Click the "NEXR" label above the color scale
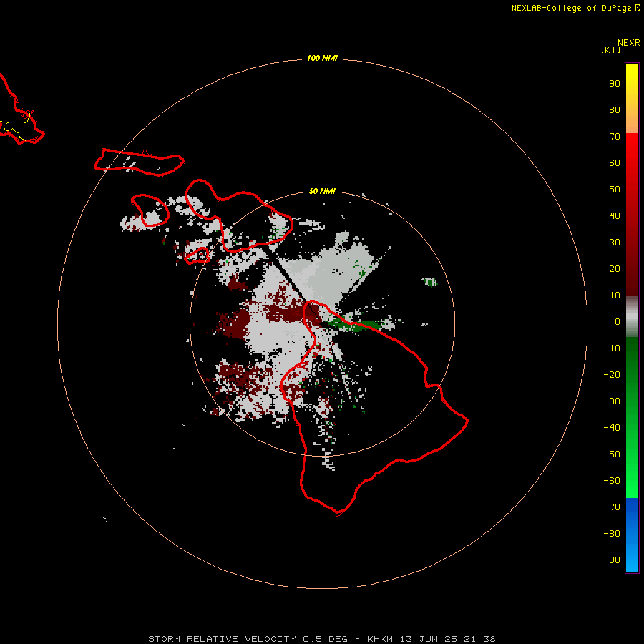The image size is (644, 644). [629, 43]
